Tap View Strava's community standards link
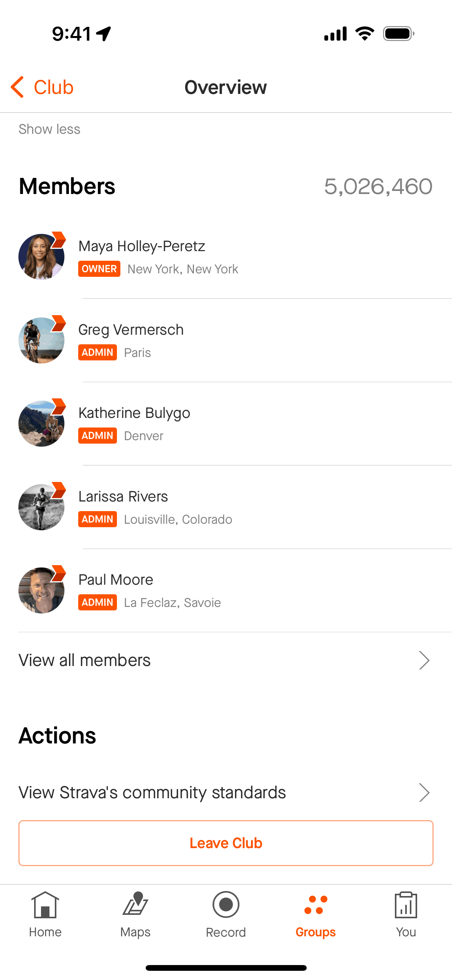The height and width of the screenshot is (980, 452). 152,793
